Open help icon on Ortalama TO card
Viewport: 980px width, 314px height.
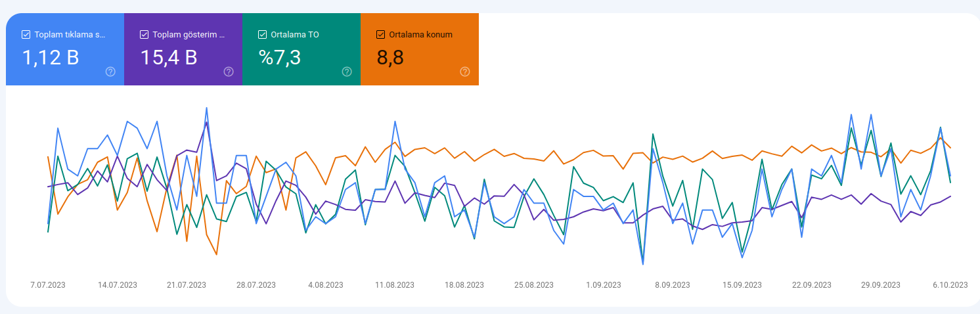pyautogui.click(x=347, y=72)
